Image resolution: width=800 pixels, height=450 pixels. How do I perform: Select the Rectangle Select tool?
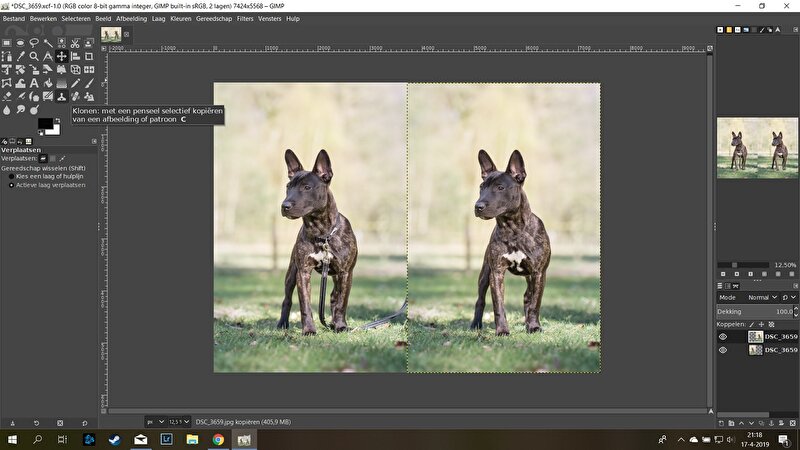(7, 43)
